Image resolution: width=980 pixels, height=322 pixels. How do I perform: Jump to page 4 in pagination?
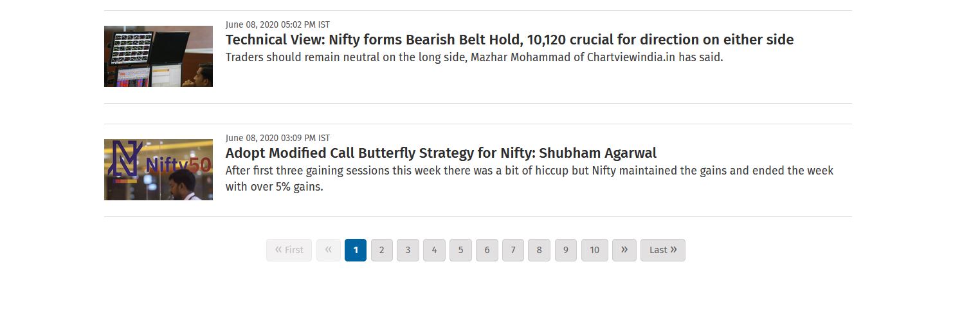(x=434, y=250)
